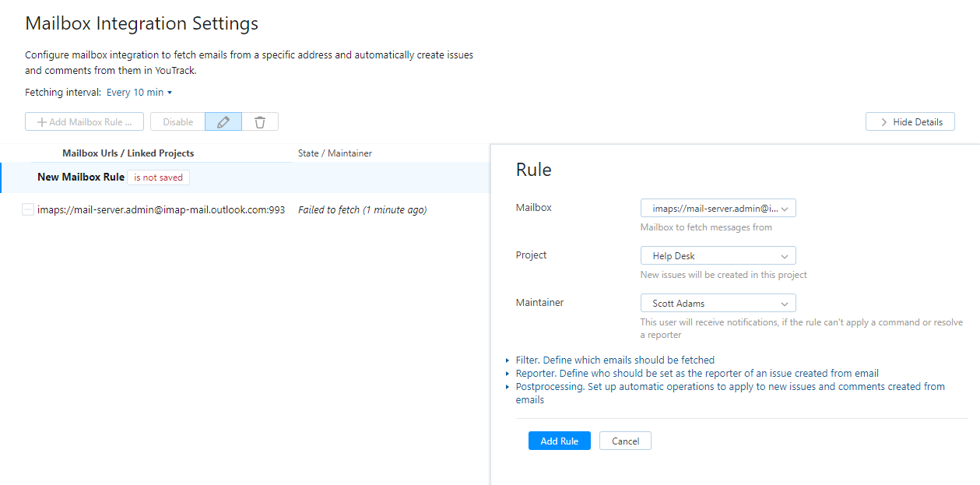
Task: Click the chevron arrow inside Hide Details
Action: coord(884,121)
